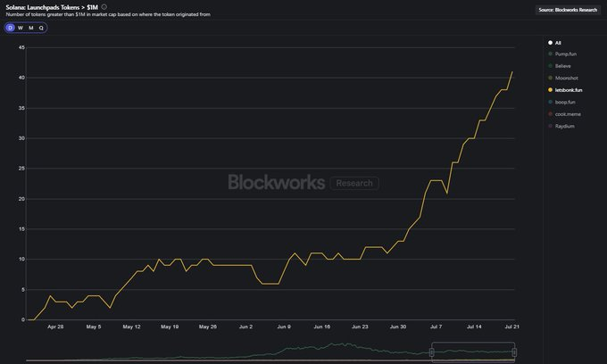Switch to monthly (M) interval
Viewport: 607px width, 364px height.
[x=31, y=28]
